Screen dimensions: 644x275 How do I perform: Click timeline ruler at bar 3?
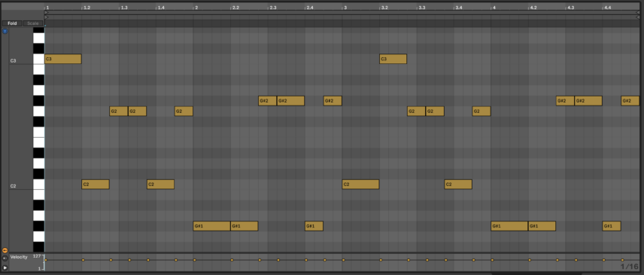point(345,8)
